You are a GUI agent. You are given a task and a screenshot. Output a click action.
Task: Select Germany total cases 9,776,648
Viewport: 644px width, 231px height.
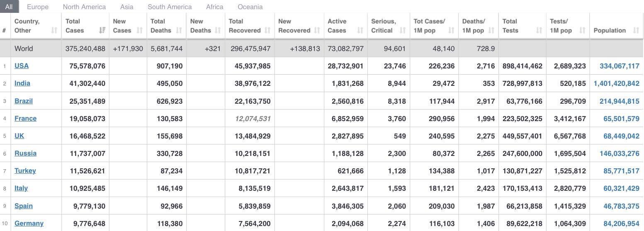89,224
